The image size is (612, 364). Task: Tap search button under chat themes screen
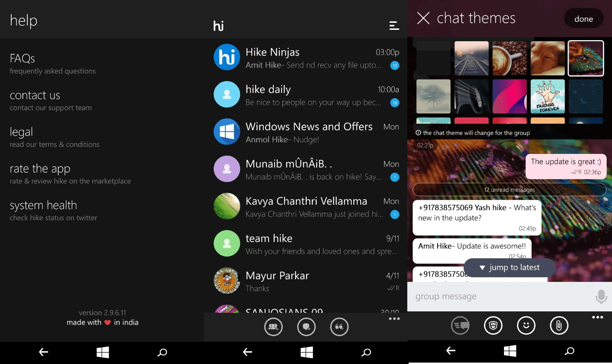click(570, 351)
